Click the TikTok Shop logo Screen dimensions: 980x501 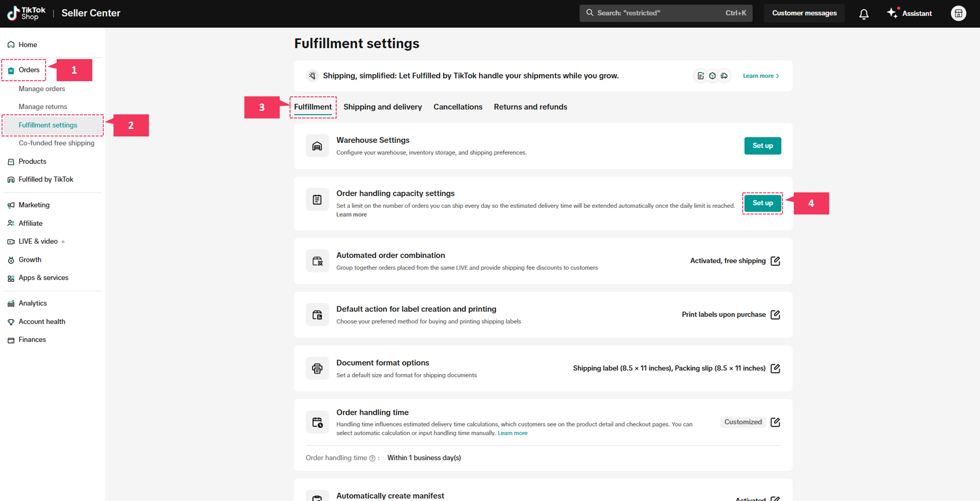pyautogui.click(x=26, y=13)
